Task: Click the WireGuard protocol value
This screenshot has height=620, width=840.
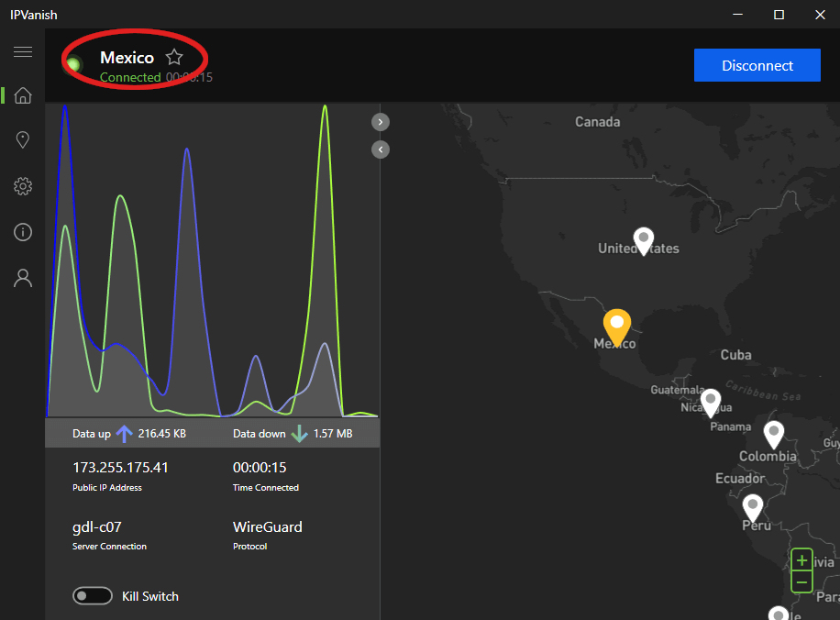Action: coord(268,526)
